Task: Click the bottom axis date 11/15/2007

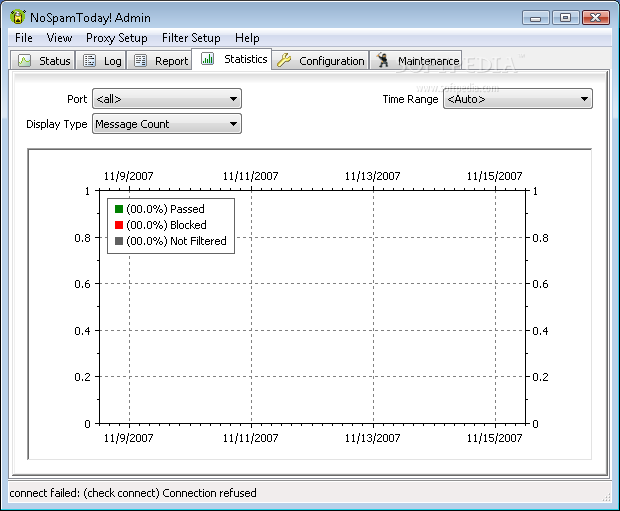Action: coord(495,438)
